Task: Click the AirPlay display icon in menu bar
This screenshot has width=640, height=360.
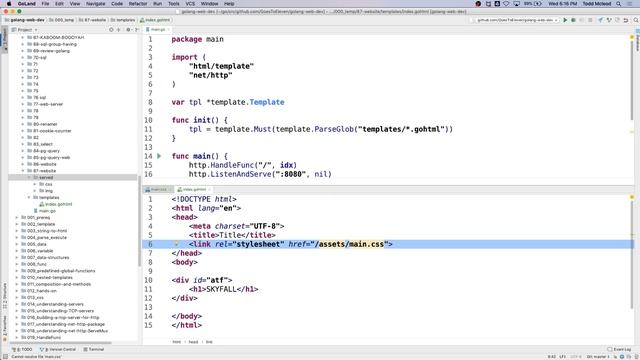Action: (x=517, y=4)
